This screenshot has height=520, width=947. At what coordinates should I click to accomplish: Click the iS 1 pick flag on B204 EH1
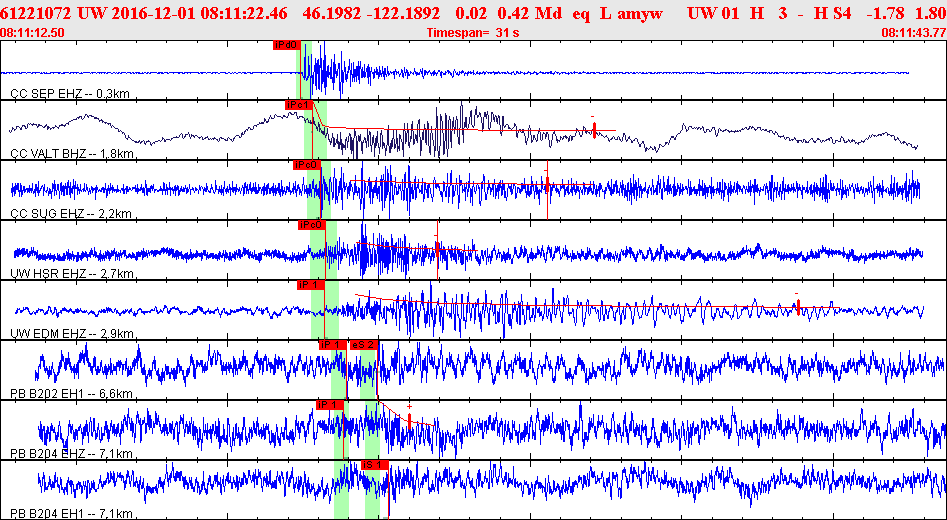374,465
